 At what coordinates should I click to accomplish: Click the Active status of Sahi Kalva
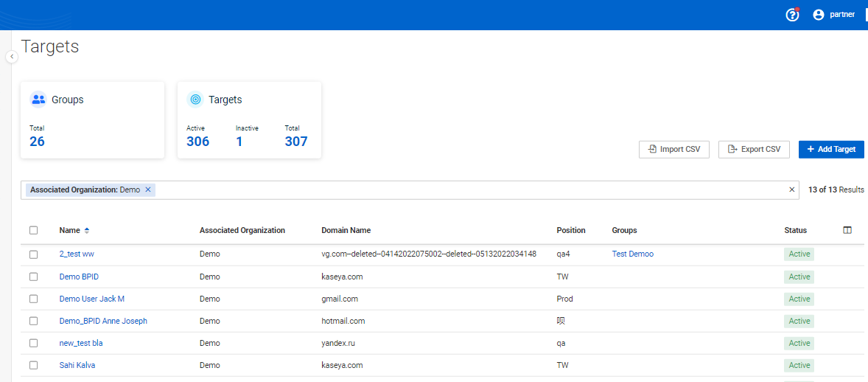[x=799, y=365]
